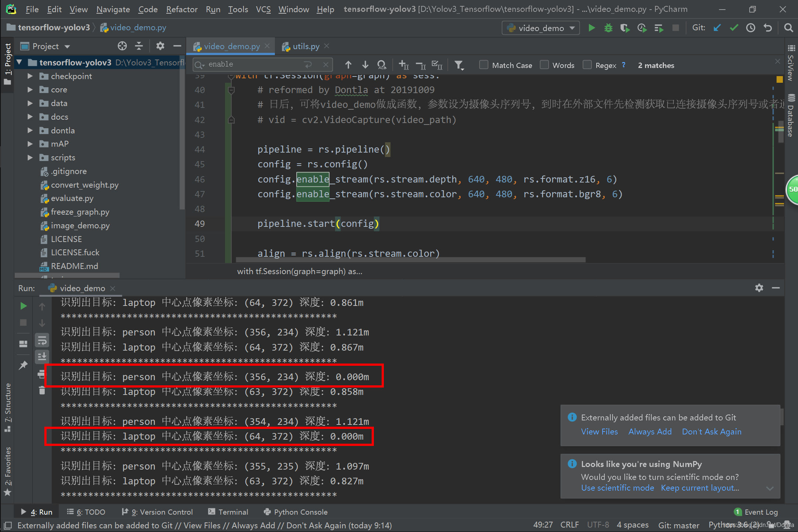Open the search filter funnel icon
Viewport: 798px width, 532px height.
point(459,65)
